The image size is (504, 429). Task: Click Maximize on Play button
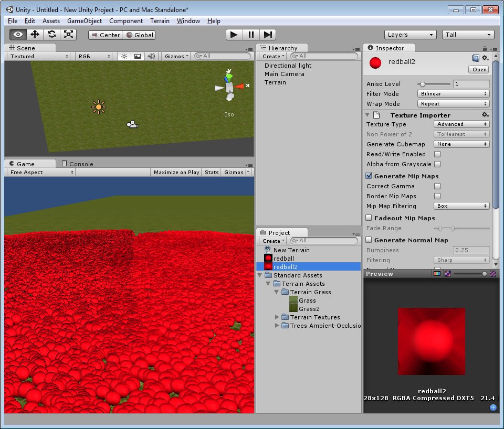point(176,172)
